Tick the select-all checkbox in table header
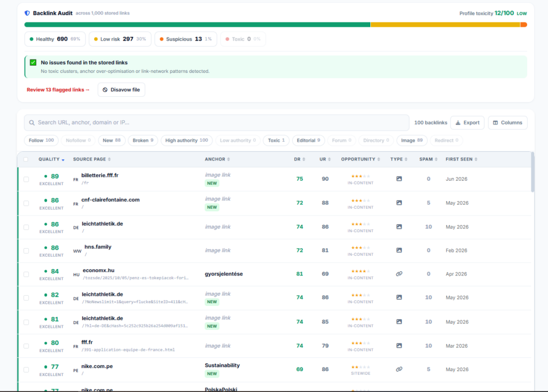This screenshot has width=548, height=392. [x=26, y=159]
